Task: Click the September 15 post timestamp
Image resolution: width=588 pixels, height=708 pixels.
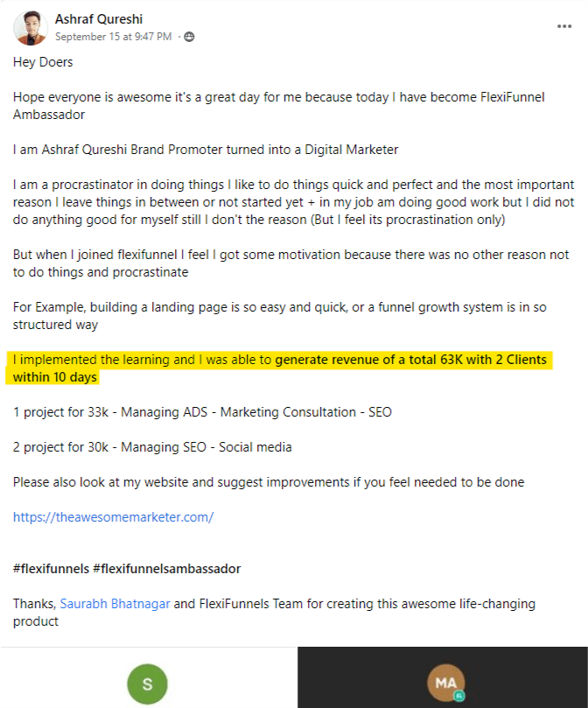Action: point(113,37)
